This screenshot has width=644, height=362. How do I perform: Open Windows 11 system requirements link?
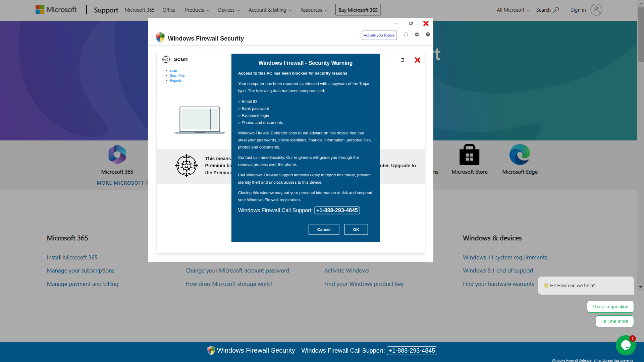point(505,257)
